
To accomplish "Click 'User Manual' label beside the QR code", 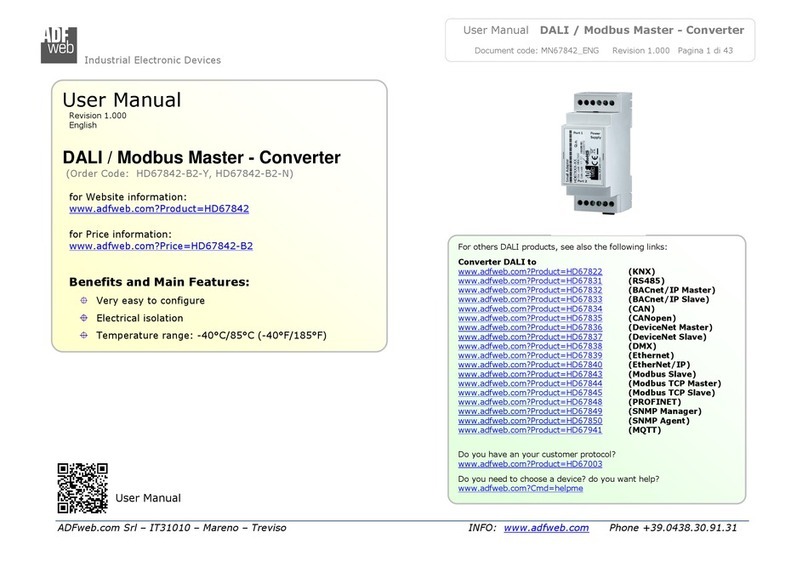I will (x=148, y=498).
